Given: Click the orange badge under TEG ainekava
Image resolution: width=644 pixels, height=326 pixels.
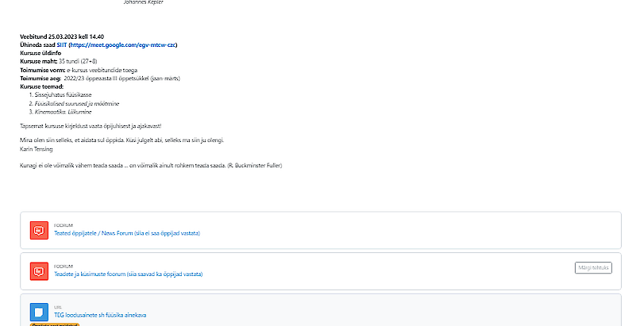Looking at the screenshot, I should click(54, 324).
